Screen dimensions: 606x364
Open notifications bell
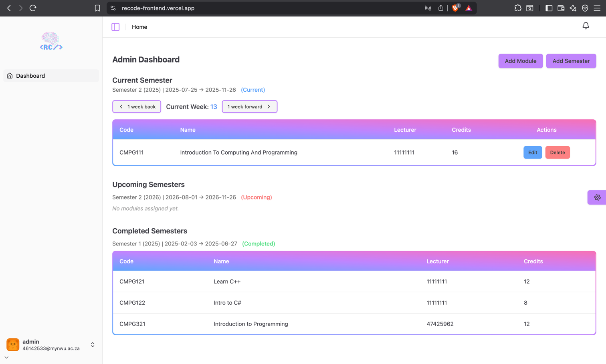tap(586, 26)
